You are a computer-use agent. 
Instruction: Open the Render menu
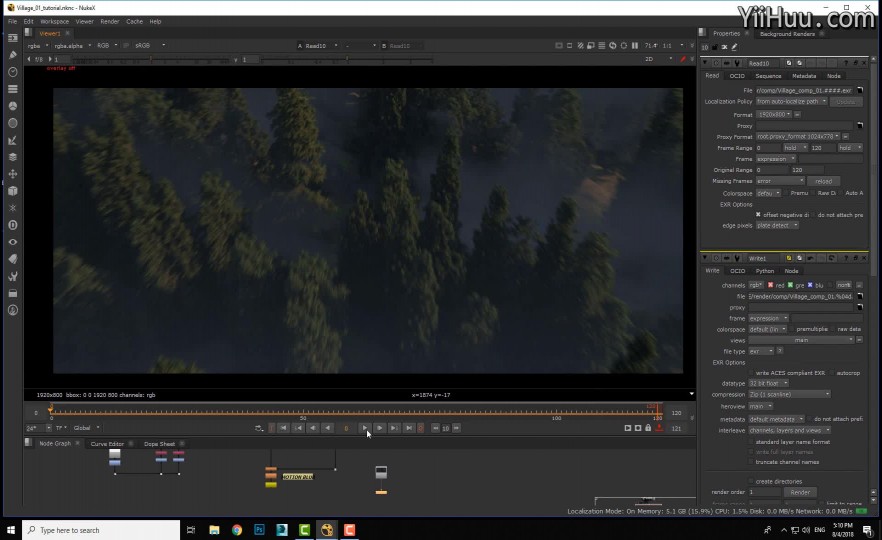tap(110, 21)
